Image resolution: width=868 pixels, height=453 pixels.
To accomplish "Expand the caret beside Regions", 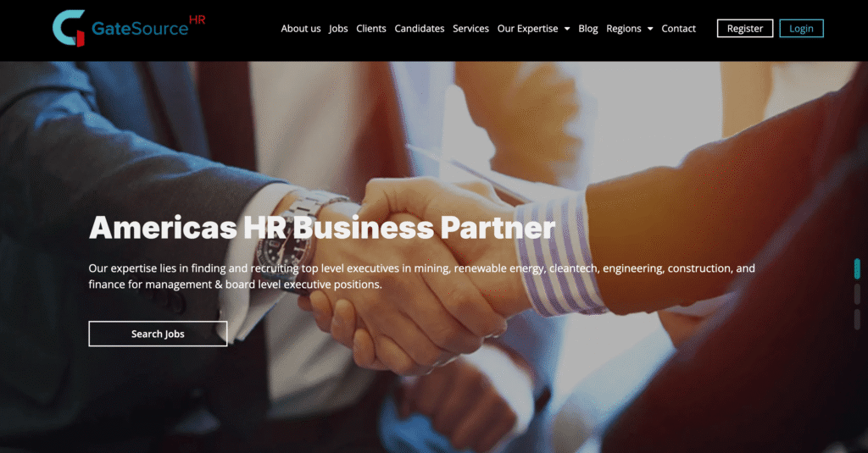I will tap(650, 29).
